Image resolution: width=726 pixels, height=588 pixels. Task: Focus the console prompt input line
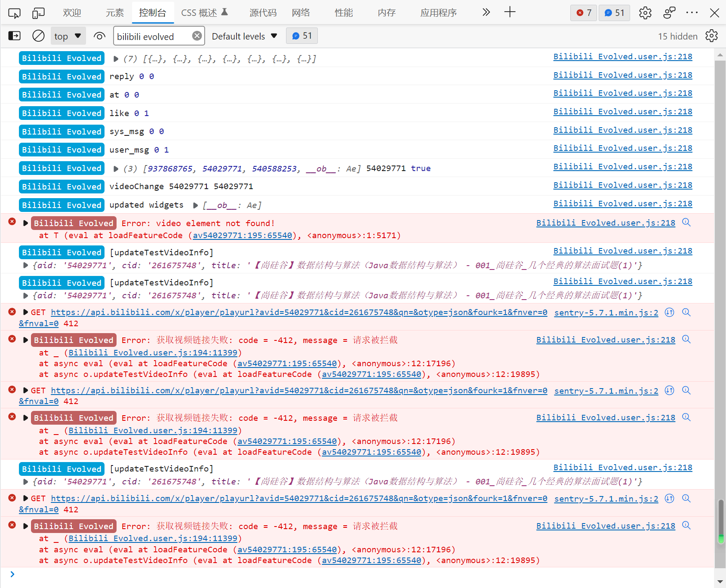point(361,574)
